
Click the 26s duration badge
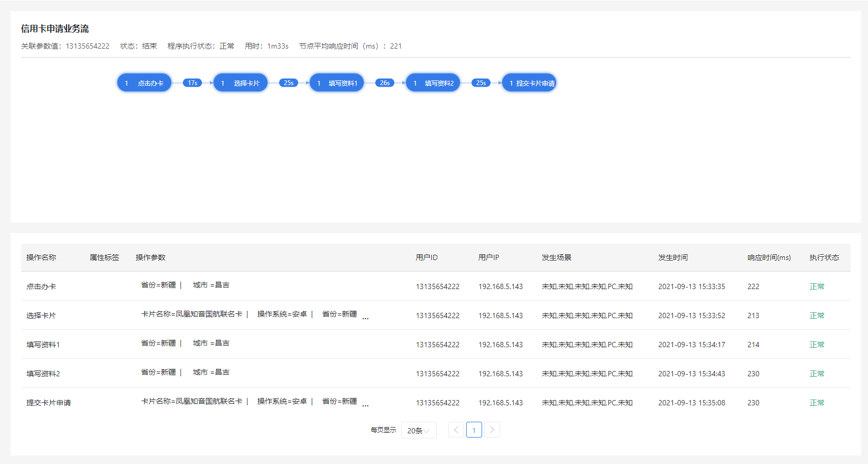pos(385,83)
